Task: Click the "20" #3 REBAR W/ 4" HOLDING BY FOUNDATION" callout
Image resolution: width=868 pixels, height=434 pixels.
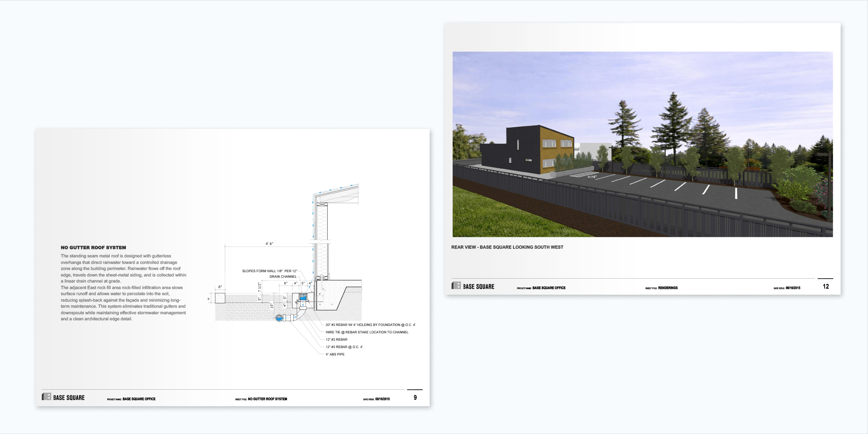Action: 370,325
